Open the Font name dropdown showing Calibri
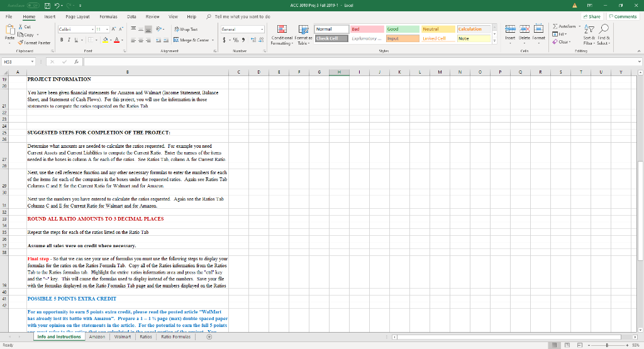Viewport: 644px width, 349px height. [x=93, y=29]
